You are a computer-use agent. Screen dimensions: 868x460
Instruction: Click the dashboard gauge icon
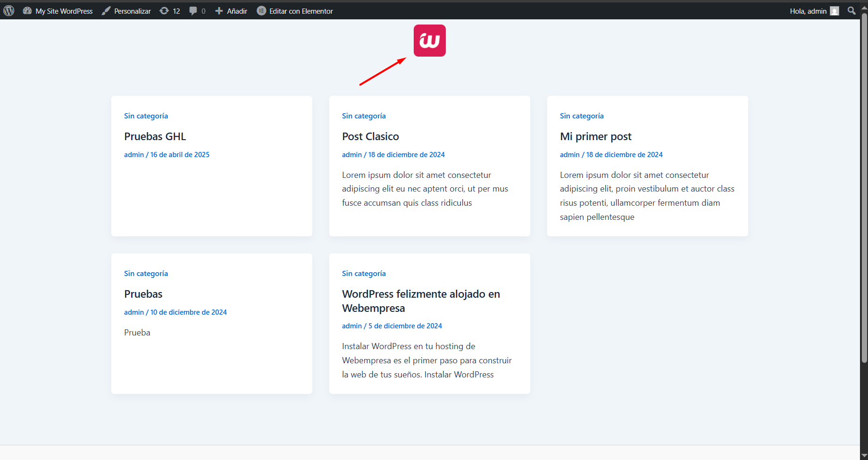pos(27,11)
